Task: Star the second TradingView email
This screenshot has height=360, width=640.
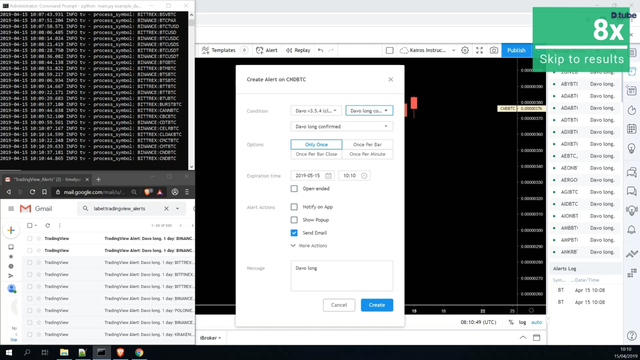Action: click(x=39, y=251)
